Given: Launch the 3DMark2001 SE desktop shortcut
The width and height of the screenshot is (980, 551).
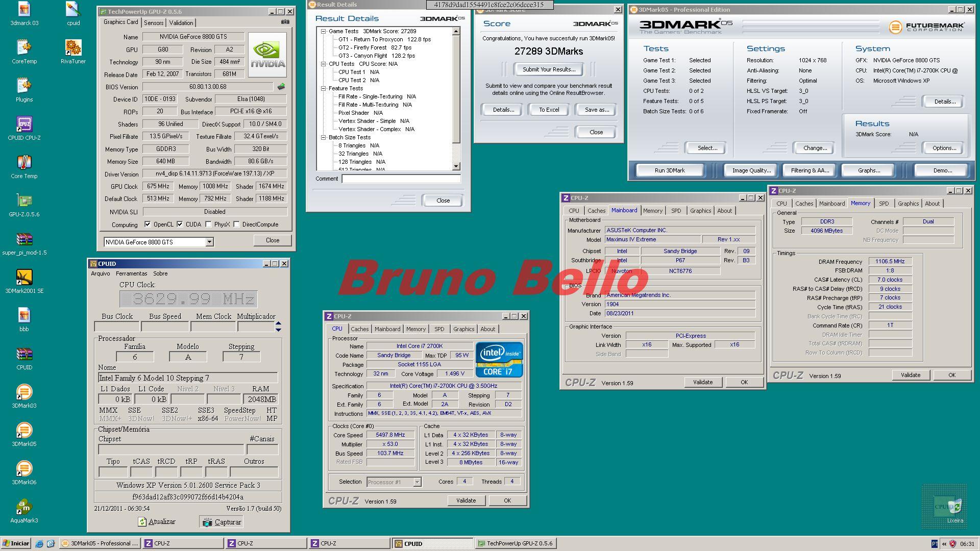Looking at the screenshot, I should [24, 281].
